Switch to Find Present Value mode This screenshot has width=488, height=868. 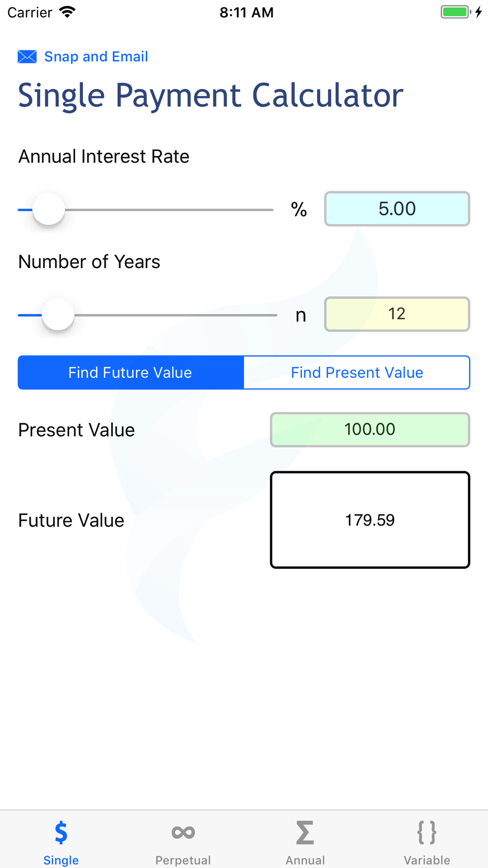[x=357, y=372]
